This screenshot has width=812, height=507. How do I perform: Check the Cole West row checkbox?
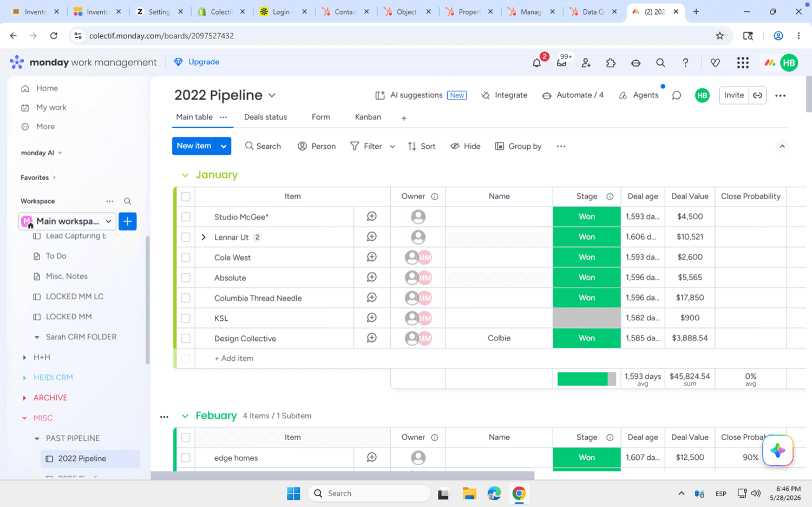click(186, 257)
